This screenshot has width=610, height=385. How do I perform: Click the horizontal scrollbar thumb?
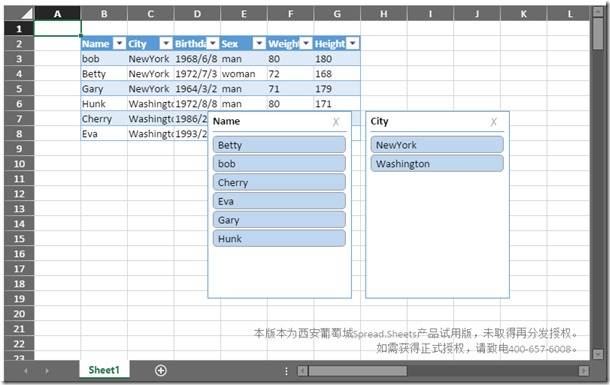pos(358,371)
